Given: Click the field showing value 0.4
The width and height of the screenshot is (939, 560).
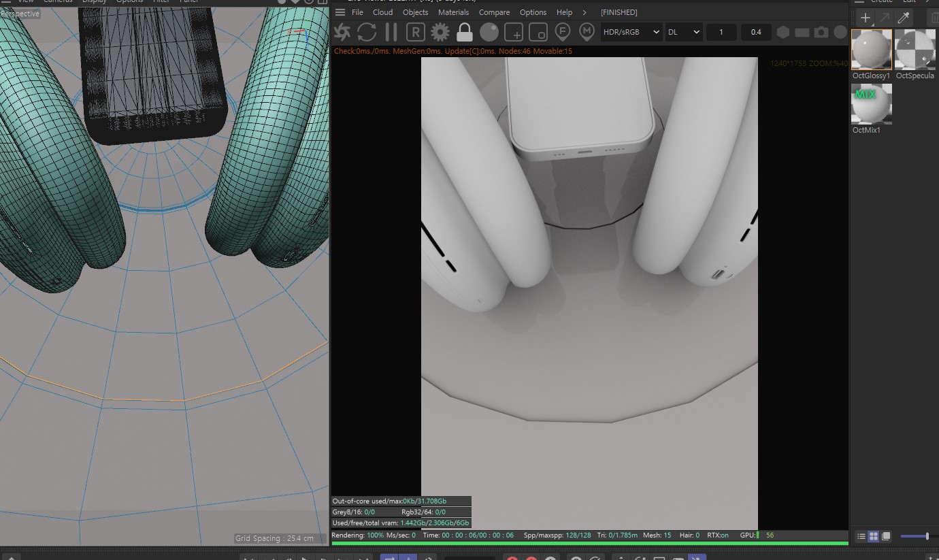Looking at the screenshot, I should click(756, 32).
